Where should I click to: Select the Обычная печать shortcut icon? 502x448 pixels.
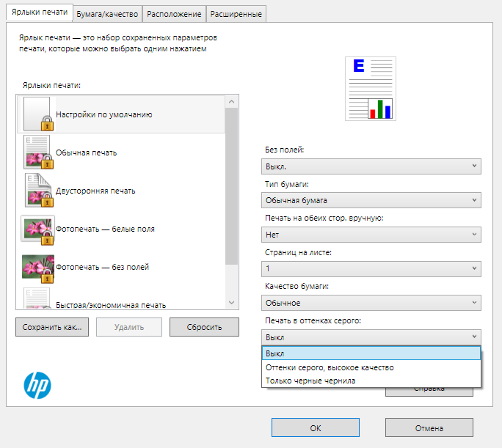point(38,152)
